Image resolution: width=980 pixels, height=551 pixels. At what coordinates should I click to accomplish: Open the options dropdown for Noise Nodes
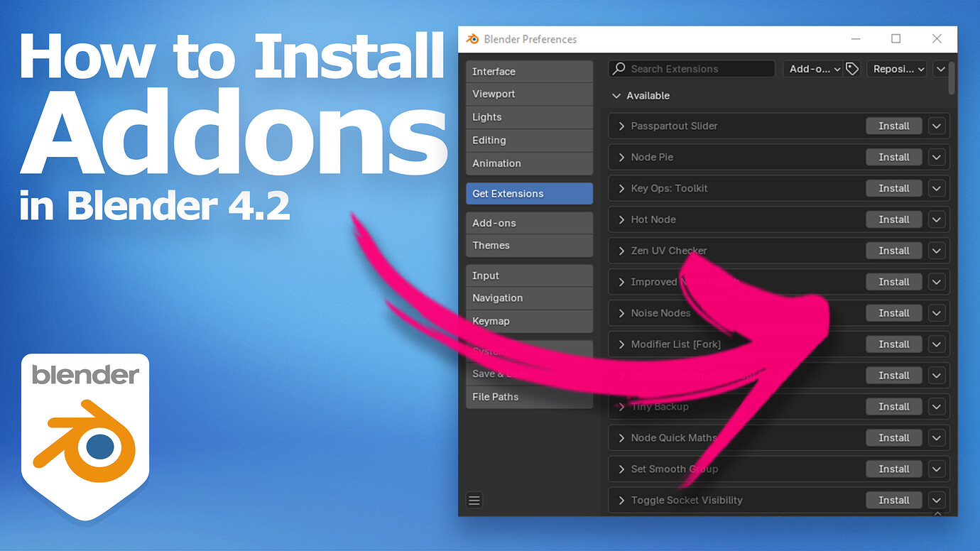(937, 313)
